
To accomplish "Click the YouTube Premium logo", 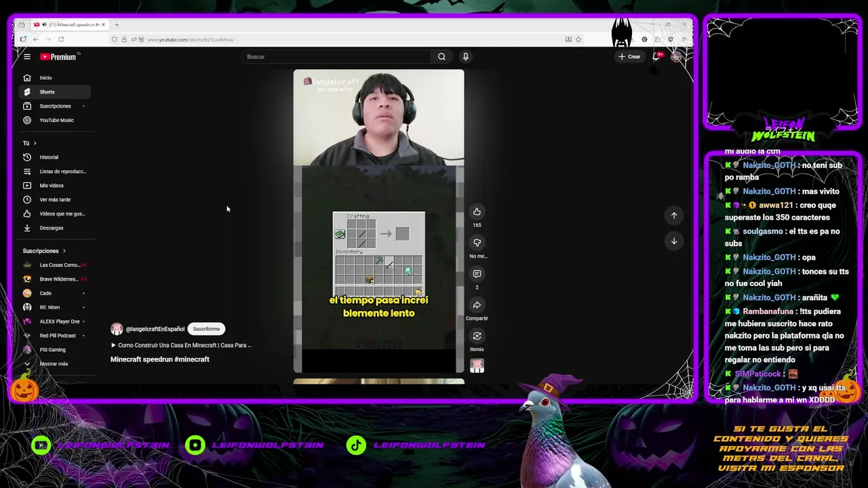I will tap(58, 57).
